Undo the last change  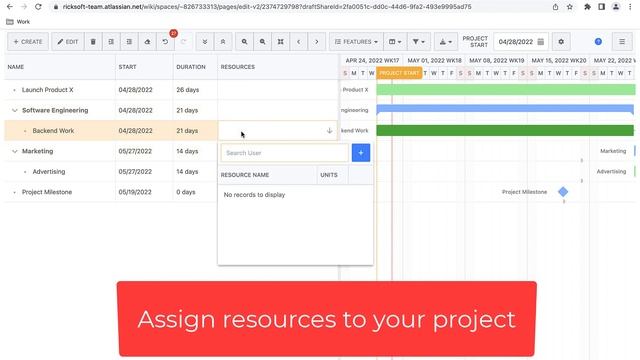[x=165, y=42]
